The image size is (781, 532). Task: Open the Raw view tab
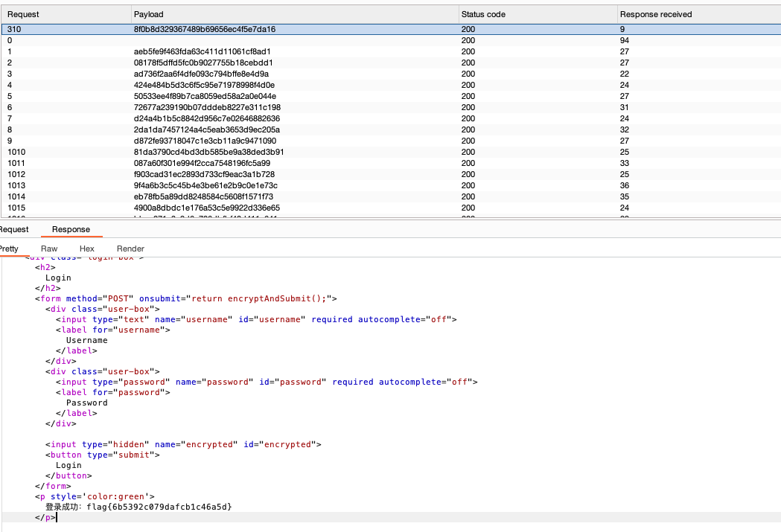point(49,249)
